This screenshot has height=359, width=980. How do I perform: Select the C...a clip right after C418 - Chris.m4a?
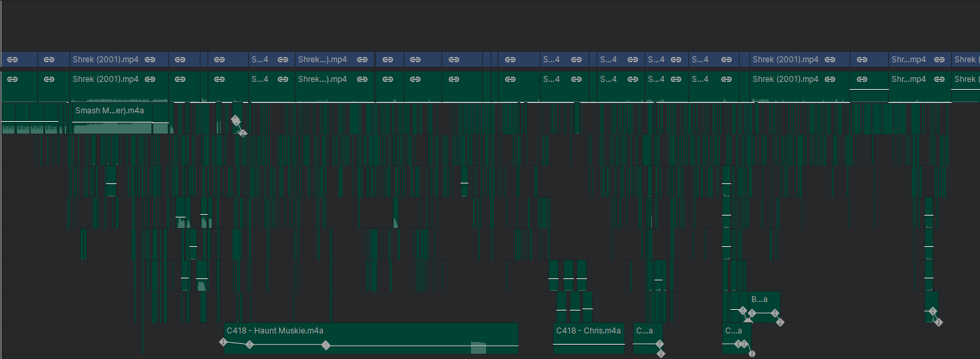648,338
